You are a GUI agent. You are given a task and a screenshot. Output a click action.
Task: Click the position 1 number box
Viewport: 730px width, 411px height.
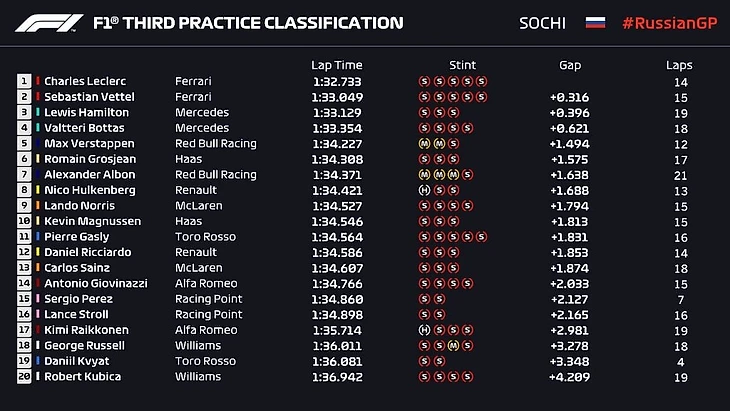pos(24,81)
